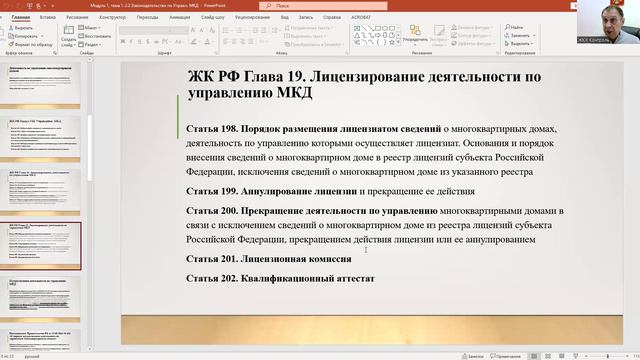Activate Формат по образцу painter
The height and width of the screenshot is (360, 640).
[31, 44]
